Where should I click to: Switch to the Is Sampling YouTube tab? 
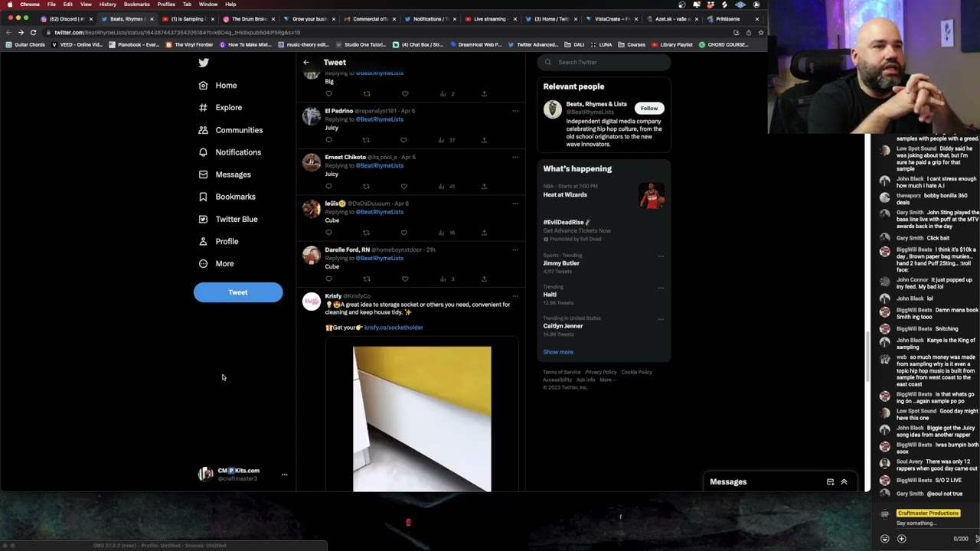point(187,19)
